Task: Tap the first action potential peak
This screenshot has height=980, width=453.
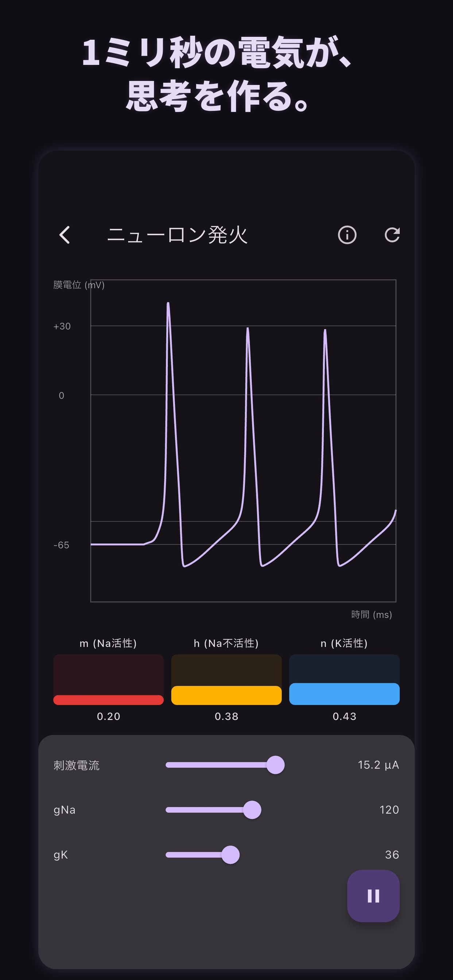Action: click(168, 303)
